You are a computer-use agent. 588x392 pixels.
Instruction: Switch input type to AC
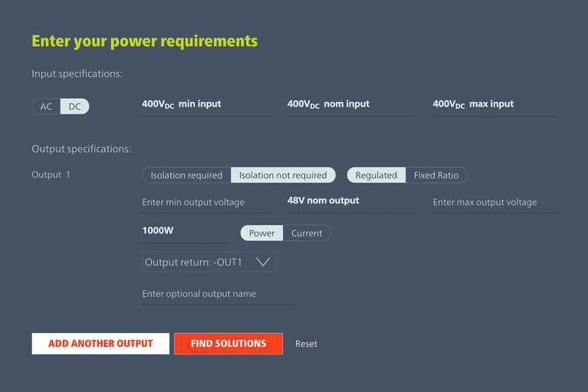[x=46, y=107]
